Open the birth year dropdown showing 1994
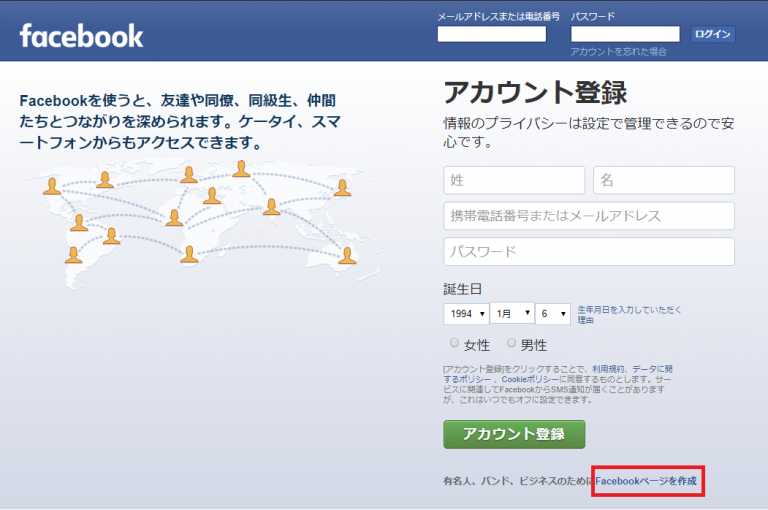Image resolution: width=768 pixels, height=510 pixels. coord(466,314)
